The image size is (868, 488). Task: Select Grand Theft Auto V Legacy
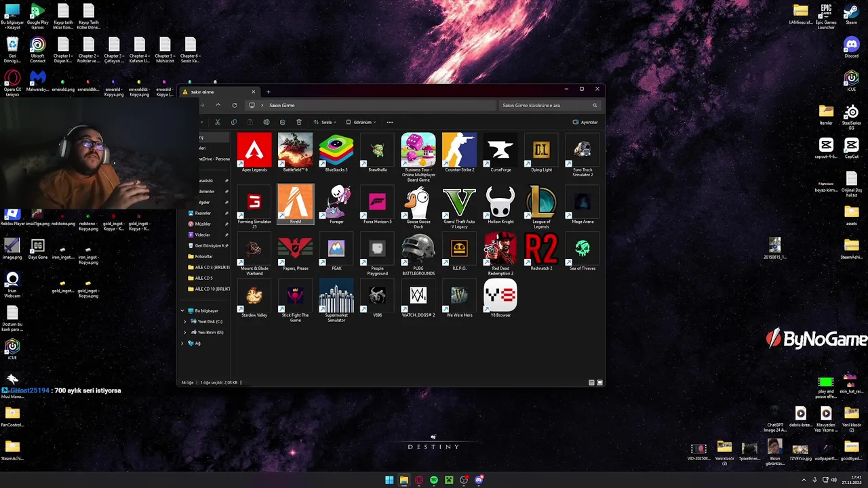(459, 207)
